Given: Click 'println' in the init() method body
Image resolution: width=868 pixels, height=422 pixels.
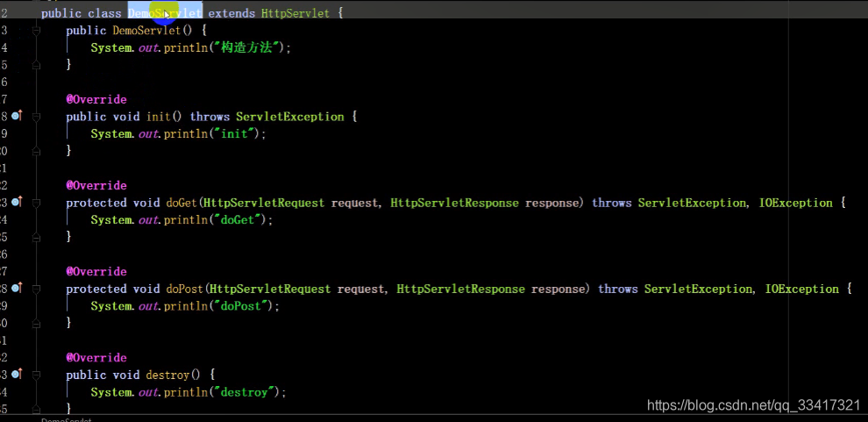Looking at the screenshot, I should pyautogui.click(x=187, y=134).
